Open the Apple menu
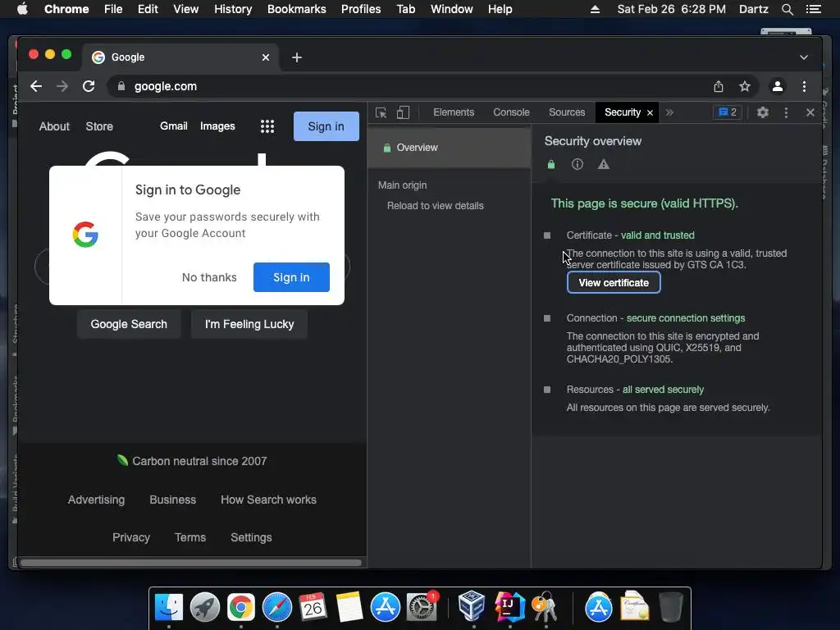Screen dimensions: 840x630 (22, 9)
